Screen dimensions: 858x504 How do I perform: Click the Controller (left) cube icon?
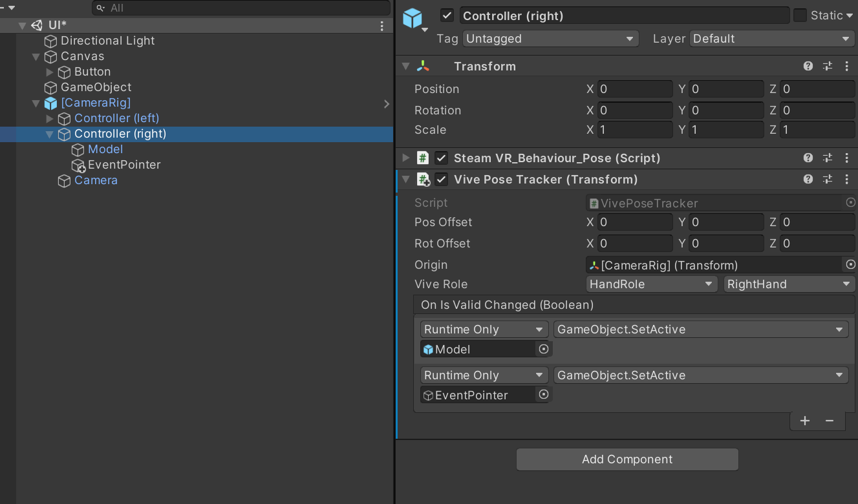pyautogui.click(x=64, y=118)
